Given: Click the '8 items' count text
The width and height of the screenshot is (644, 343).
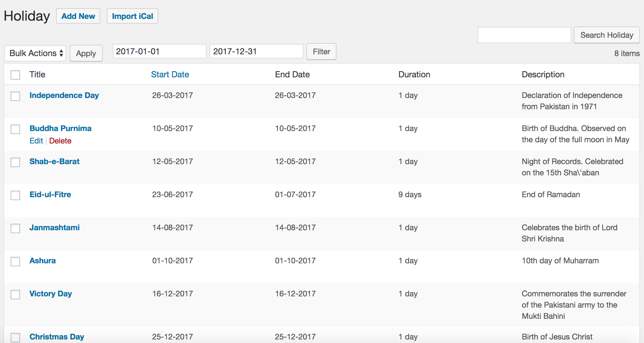Looking at the screenshot, I should tap(627, 53).
